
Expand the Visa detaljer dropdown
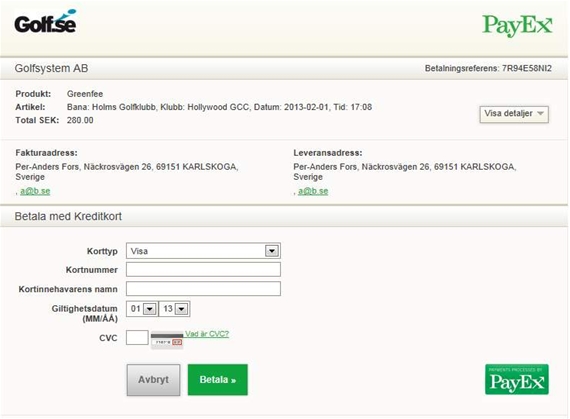[514, 114]
